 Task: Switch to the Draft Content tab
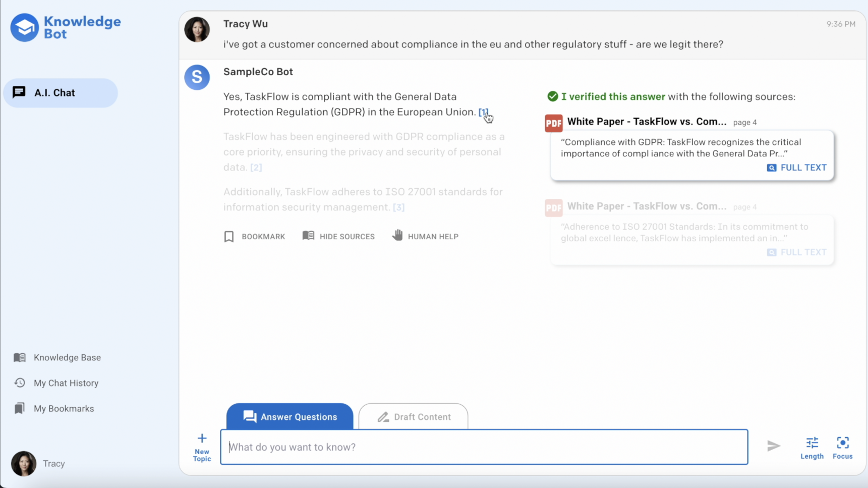click(x=414, y=416)
